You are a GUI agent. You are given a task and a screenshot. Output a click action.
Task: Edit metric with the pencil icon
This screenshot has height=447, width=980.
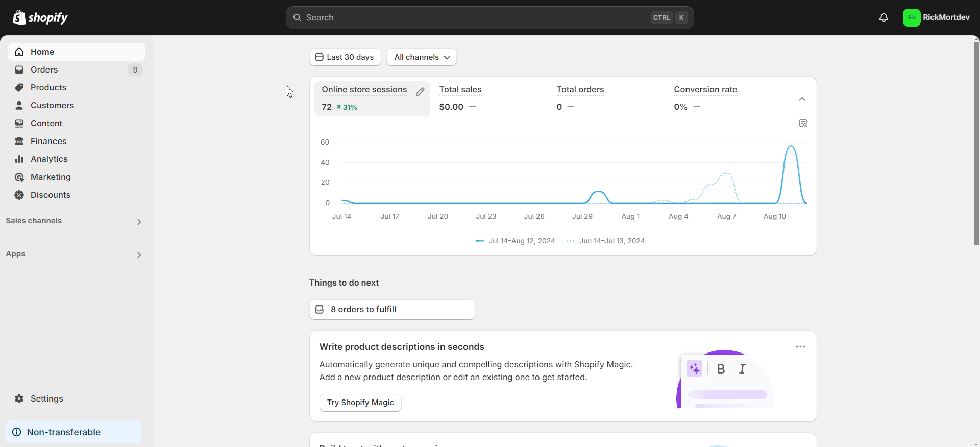tap(420, 92)
